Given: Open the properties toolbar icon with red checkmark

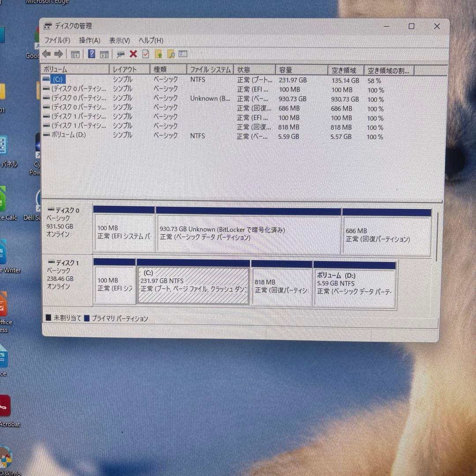Looking at the screenshot, I should (145, 54).
